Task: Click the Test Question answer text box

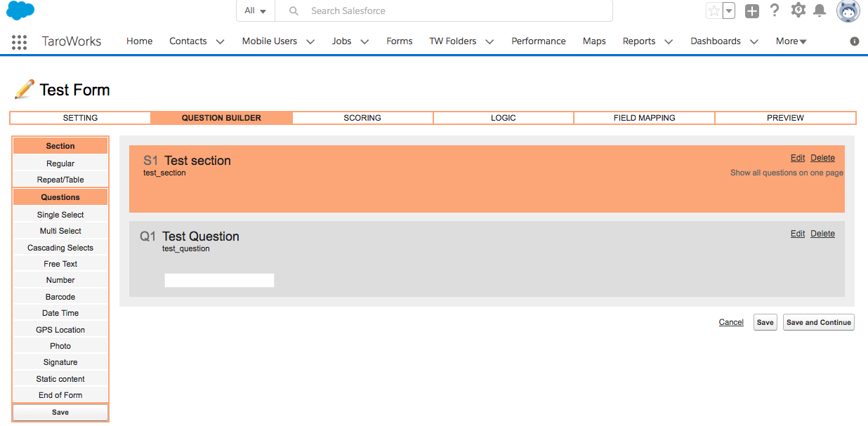Action: coord(219,281)
